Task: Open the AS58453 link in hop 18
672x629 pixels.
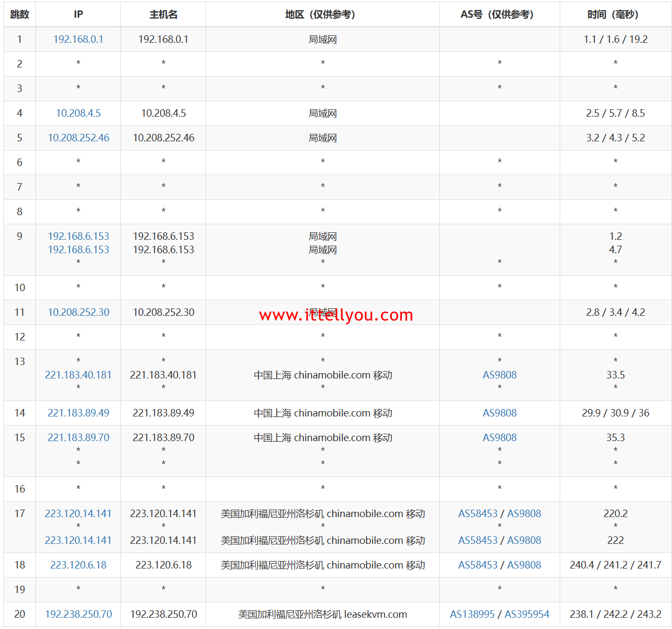Action: click(478, 565)
